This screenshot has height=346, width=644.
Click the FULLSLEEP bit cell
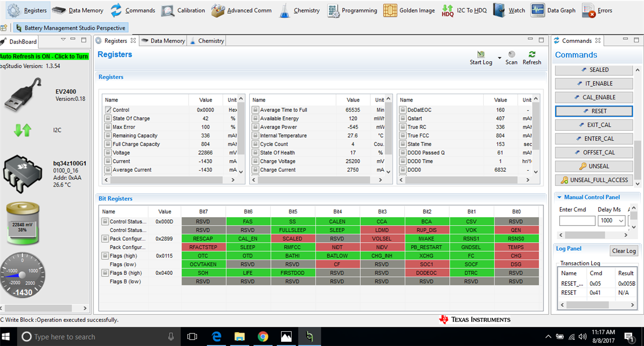pyautogui.click(x=293, y=230)
